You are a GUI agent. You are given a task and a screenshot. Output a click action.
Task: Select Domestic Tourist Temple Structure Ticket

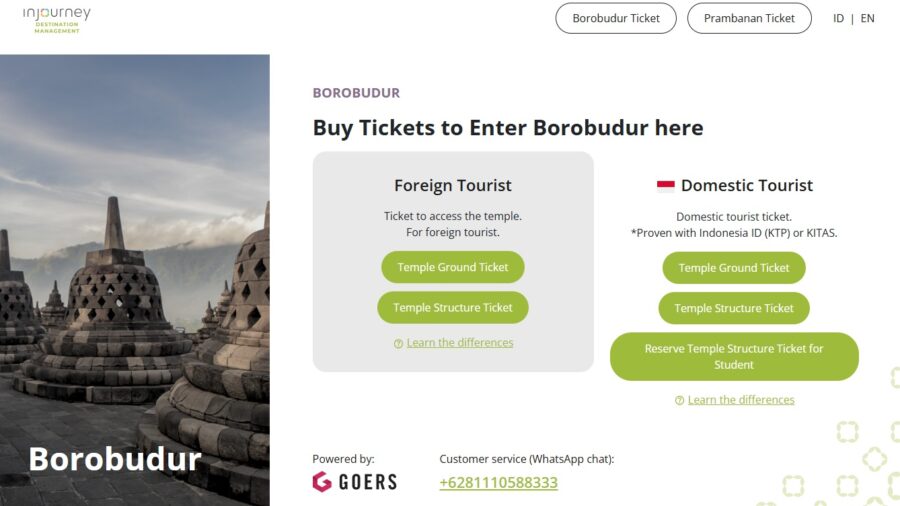coord(733,308)
